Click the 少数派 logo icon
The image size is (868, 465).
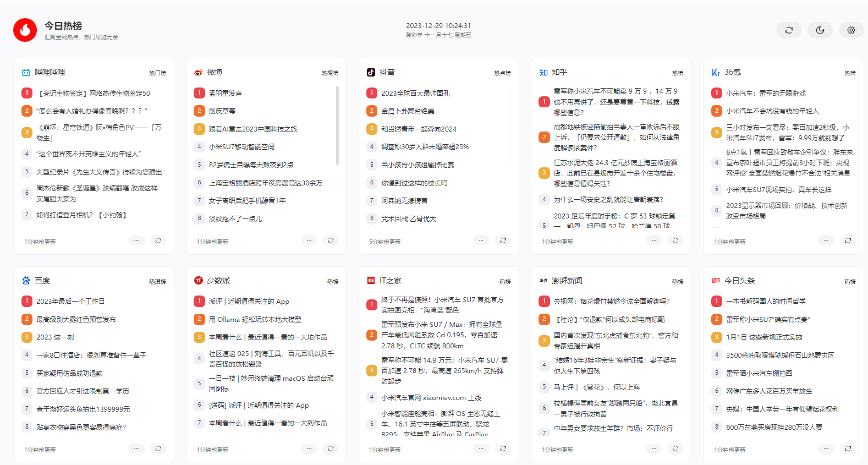click(x=199, y=281)
